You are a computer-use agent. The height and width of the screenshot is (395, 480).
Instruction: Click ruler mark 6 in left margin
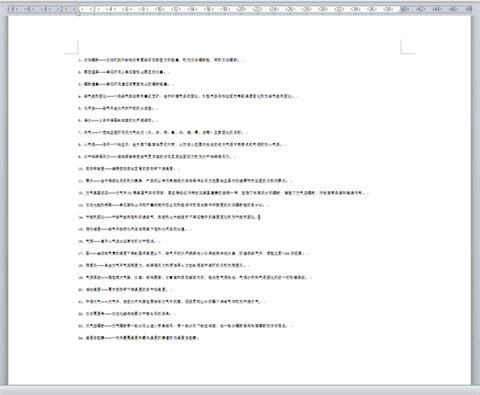click(x=29, y=9)
